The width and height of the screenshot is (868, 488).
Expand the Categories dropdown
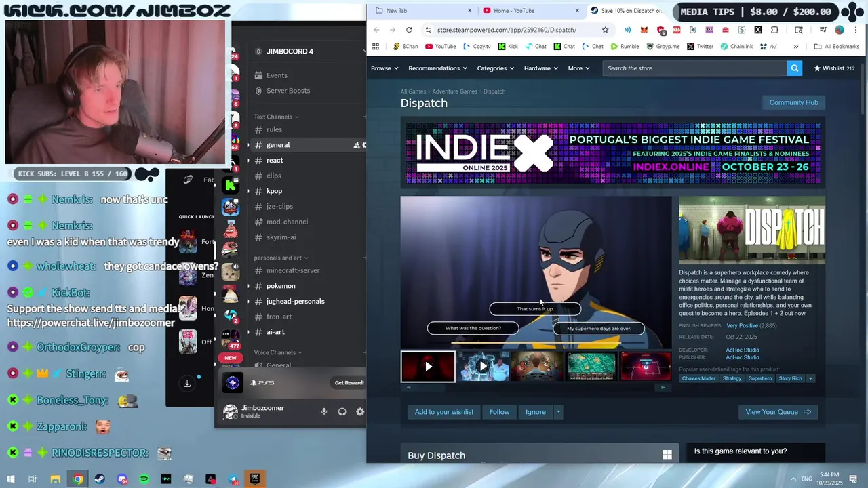[496, 68]
